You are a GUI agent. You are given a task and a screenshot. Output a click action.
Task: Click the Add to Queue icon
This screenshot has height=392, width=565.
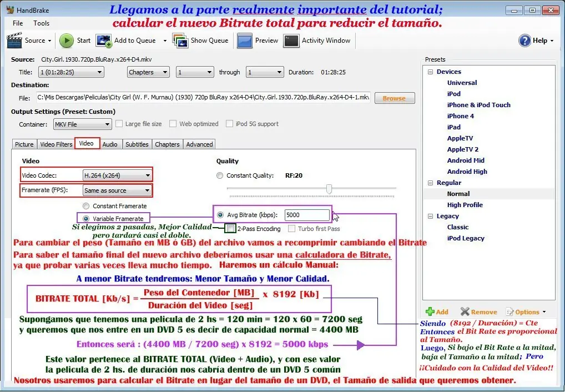104,41
